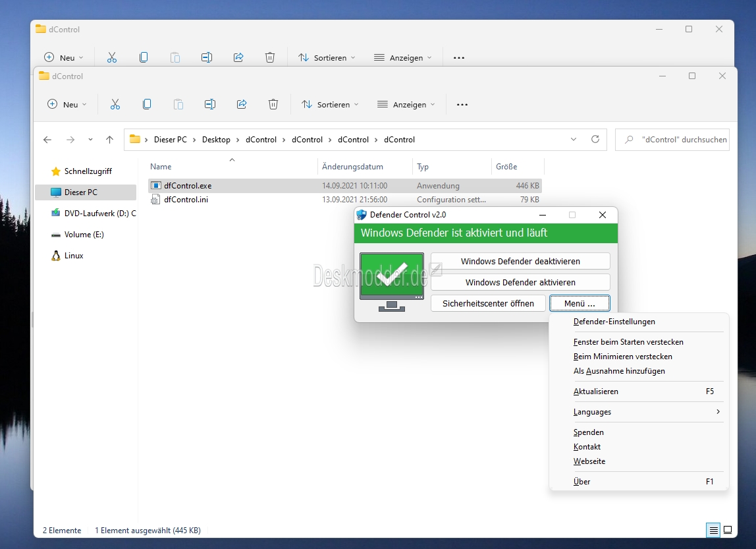Open the Anzeigen dropdown in the rear dControl window
The image size is (756, 549).
pyautogui.click(x=402, y=57)
